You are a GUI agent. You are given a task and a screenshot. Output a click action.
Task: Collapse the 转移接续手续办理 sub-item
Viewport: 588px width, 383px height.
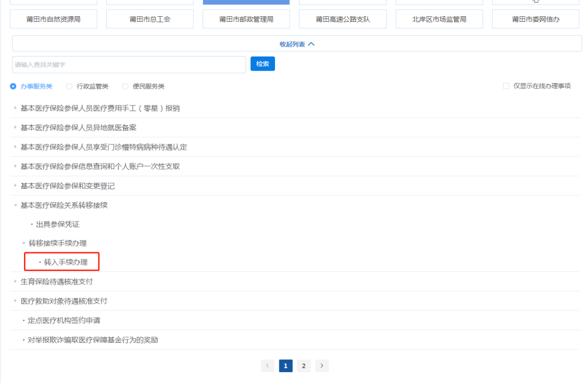click(x=57, y=243)
